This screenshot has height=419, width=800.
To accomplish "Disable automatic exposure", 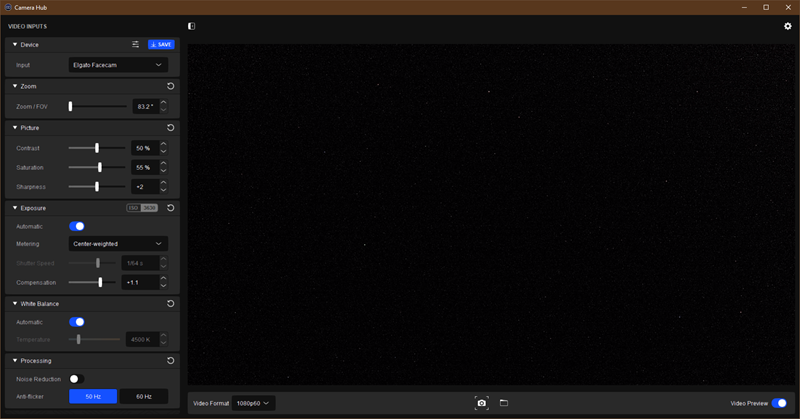I will point(77,226).
